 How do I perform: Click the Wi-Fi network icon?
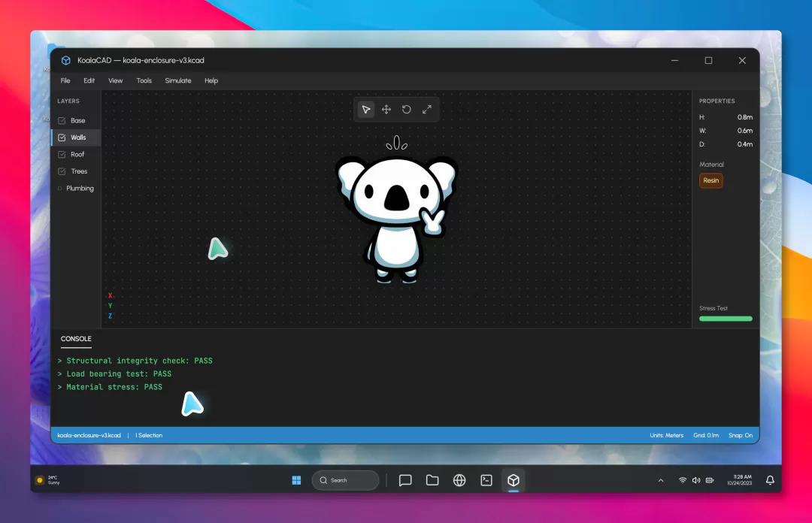coord(683,480)
